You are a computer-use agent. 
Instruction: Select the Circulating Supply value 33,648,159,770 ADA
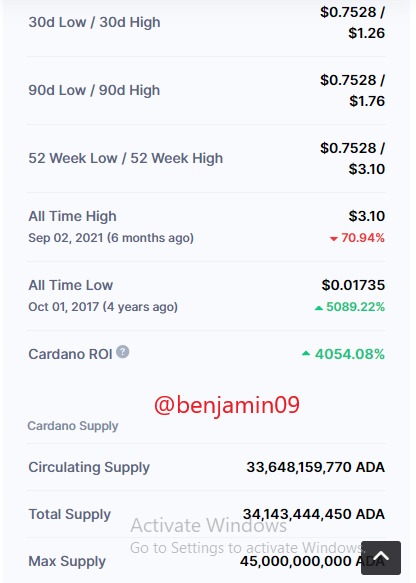coord(315,467)
